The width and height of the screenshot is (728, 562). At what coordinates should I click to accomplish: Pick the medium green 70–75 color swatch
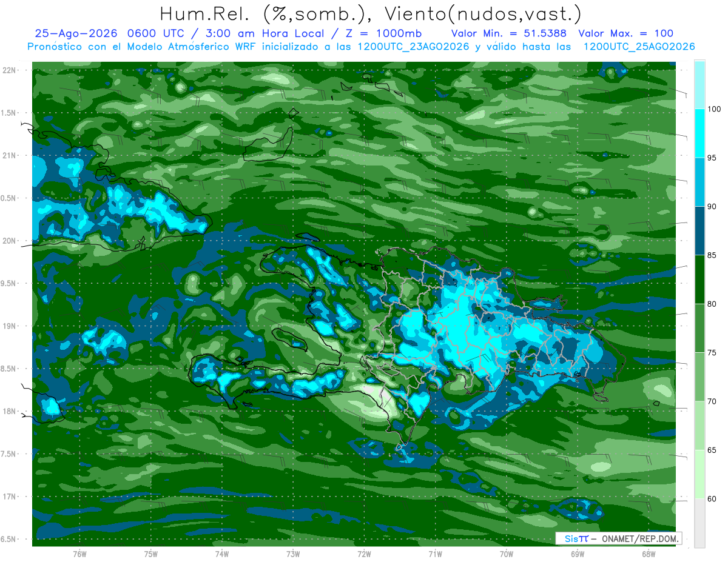pyautogui.click(x=699, y=377)
